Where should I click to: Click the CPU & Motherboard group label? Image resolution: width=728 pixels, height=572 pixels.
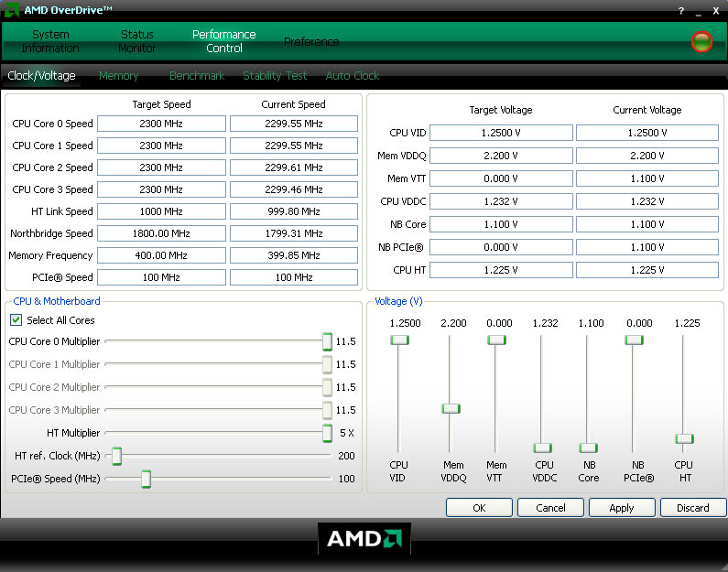click(57, 301)
